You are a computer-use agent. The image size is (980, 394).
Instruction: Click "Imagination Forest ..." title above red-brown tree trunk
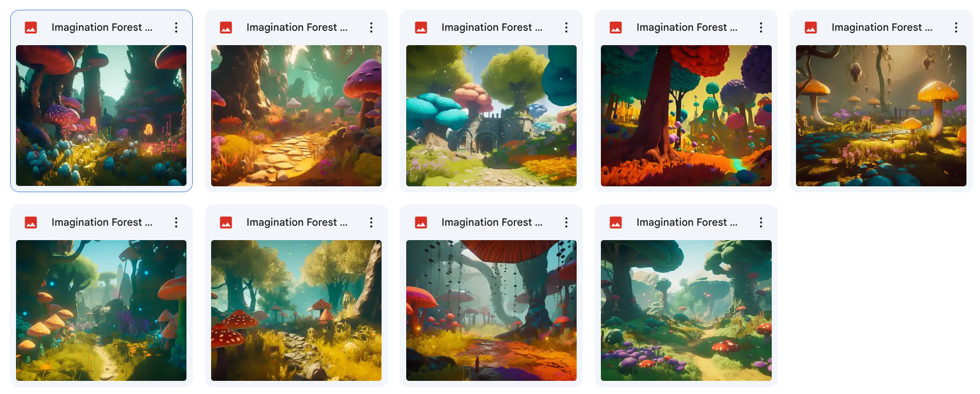click(x=687, y=27)
